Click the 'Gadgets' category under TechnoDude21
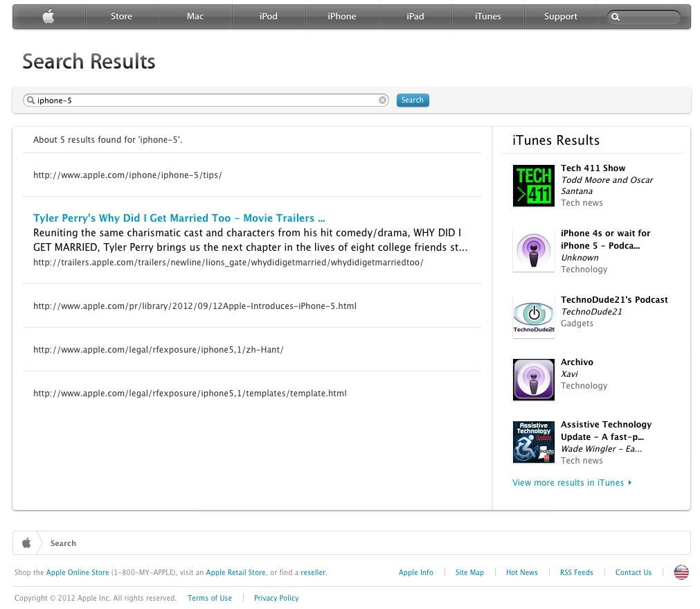This screenshot has width=700, height=609. [x=577, y=324]
